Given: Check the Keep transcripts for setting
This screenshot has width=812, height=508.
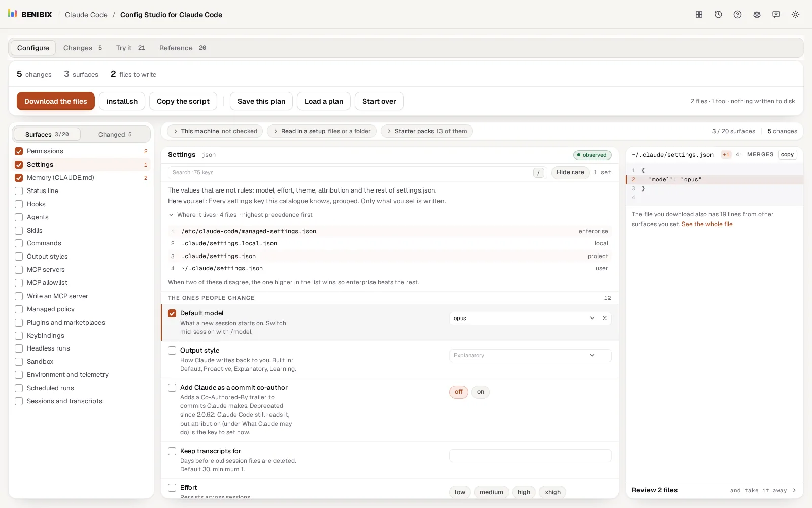Looking at the screenshot, I should pos(172,451).
